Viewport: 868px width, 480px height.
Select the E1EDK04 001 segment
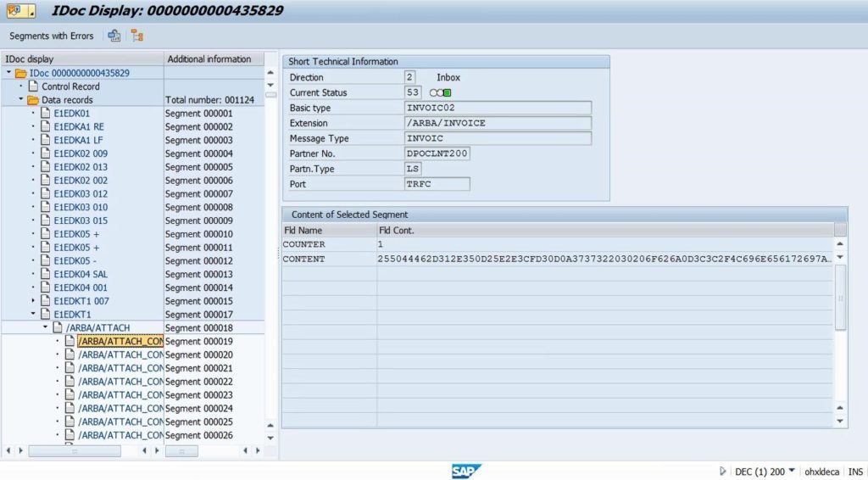click(x=81, y=287)
